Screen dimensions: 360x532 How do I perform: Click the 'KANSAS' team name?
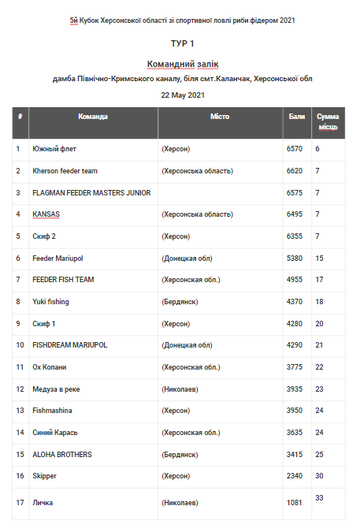[x=46, y=214]
